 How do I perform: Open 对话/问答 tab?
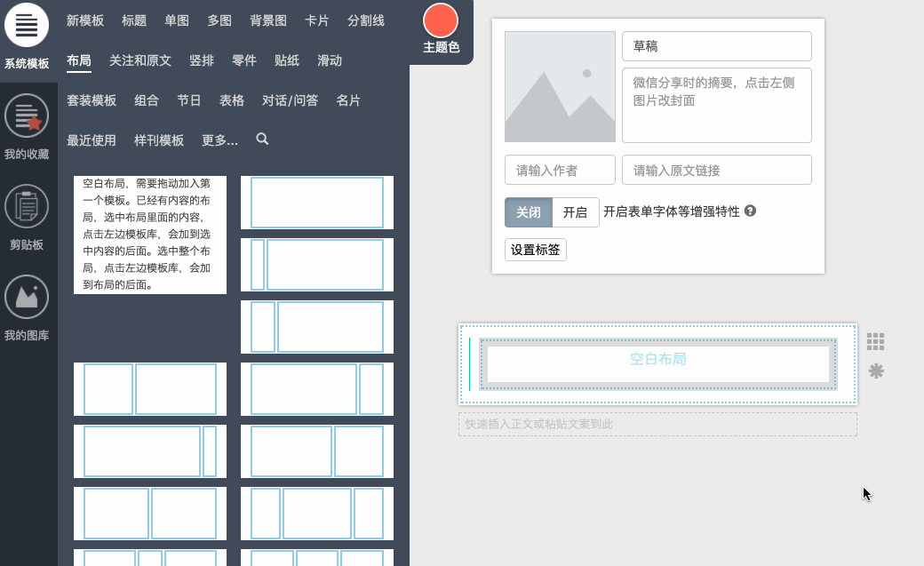290,100
